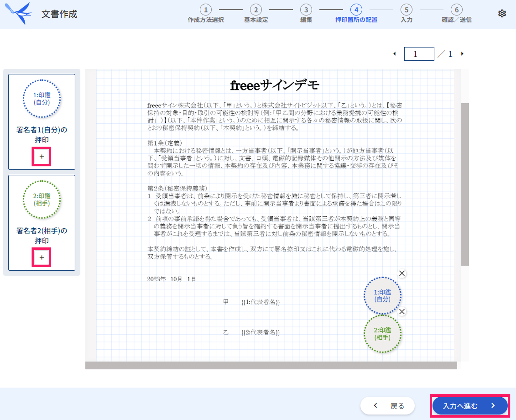
Task: Go to the previous page arrow
Action: (x=395, y=54)
